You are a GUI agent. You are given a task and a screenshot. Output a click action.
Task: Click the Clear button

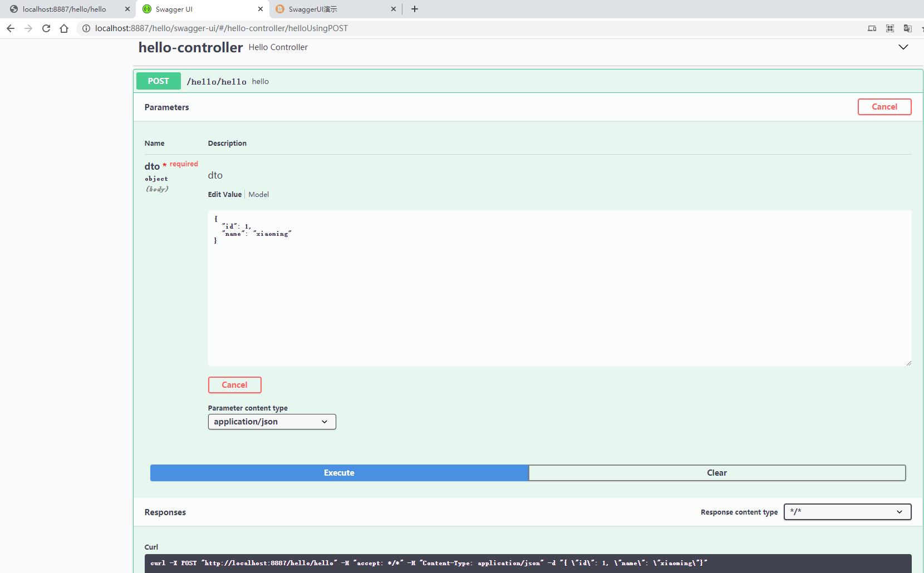click(x=717, y=473)
